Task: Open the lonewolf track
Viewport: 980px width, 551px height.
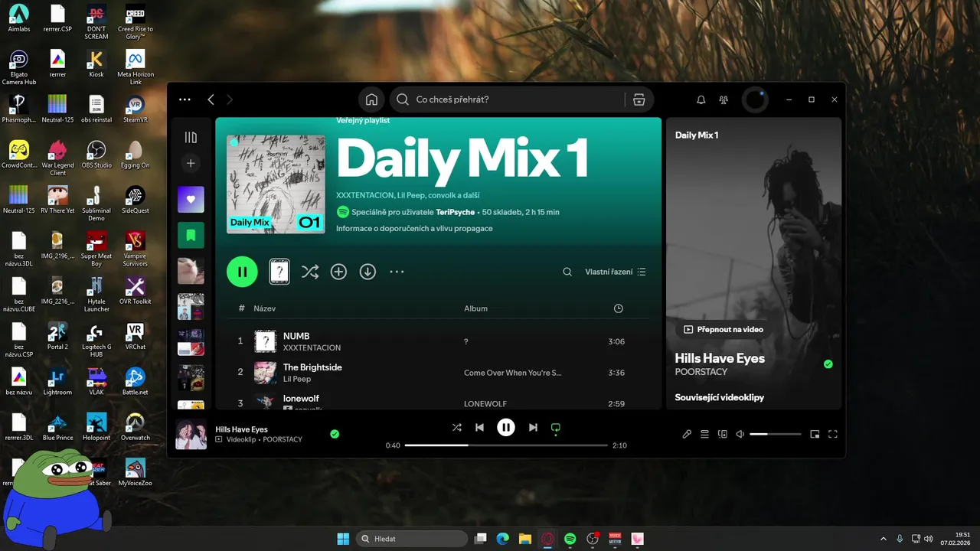Action: click(x=301, y=398)
